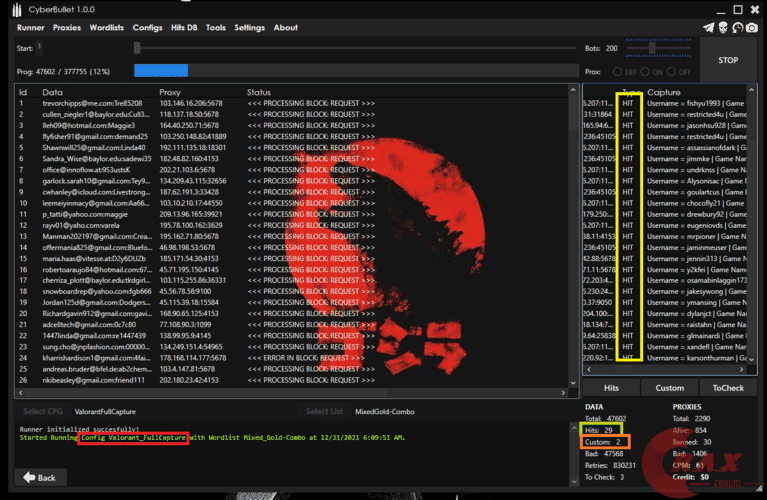Click the skull icon in top toolbar
The image size is (767, 500).
(x=722, y=27)
